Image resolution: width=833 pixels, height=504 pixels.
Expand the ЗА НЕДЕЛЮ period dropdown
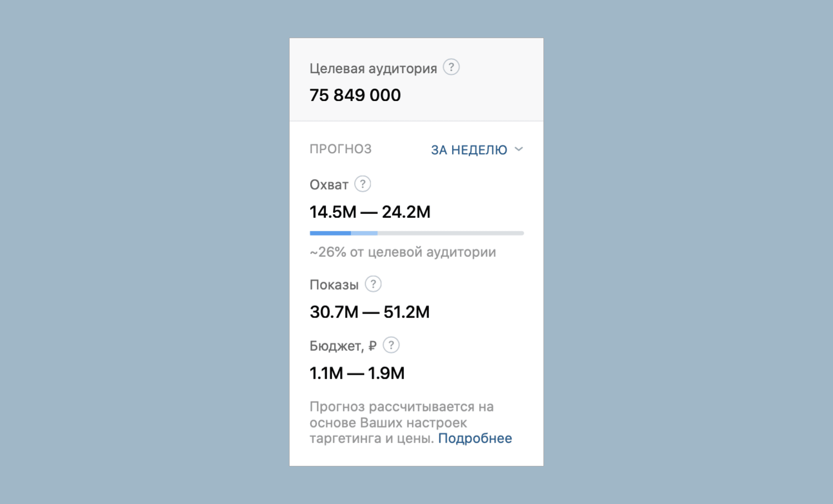477,150
